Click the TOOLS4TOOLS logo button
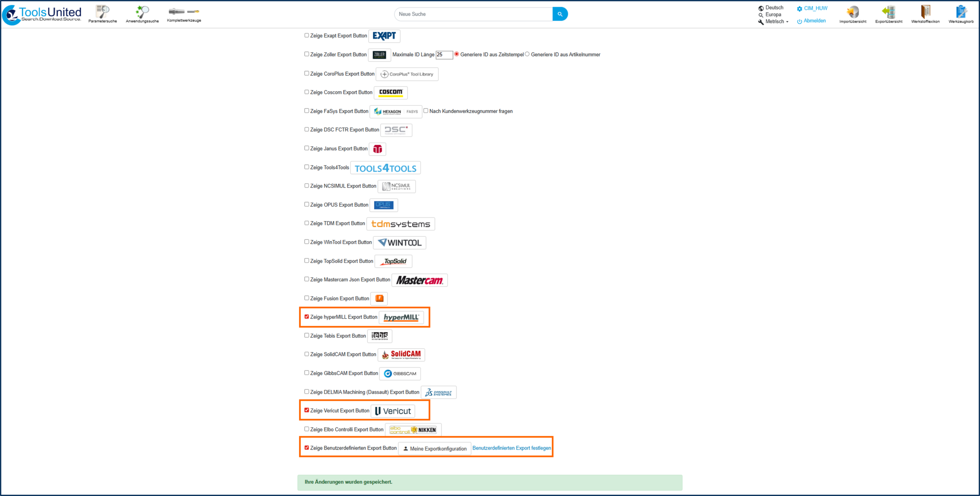 (x=385, y=168)
